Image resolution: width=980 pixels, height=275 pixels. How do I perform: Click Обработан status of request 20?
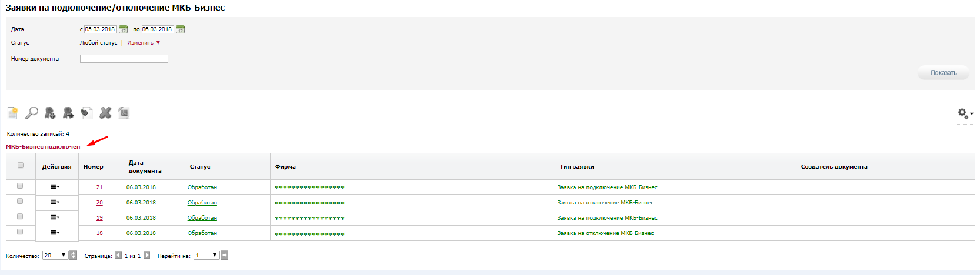coord(202,203)
